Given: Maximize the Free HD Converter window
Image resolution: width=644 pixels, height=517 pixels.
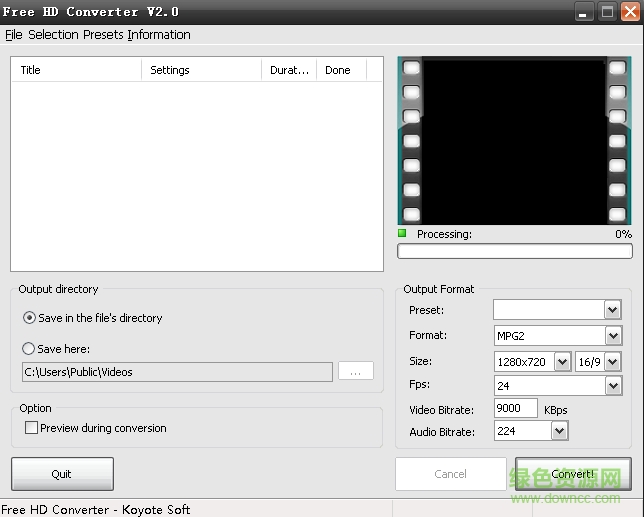Looking at the screenshot, I should click(607, 11).
